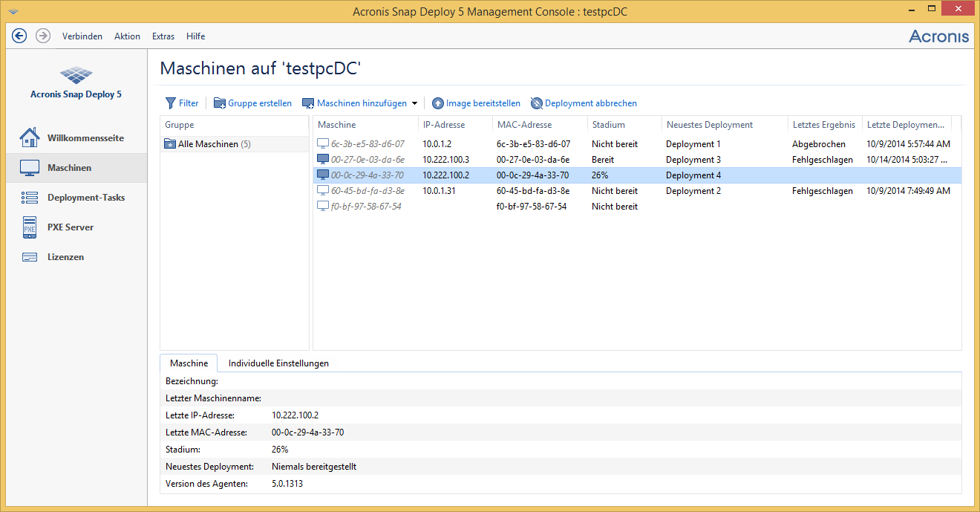The width and height of the screenshot is (980, 512).
Task: Click Gruppe erstellen in the toolbar
Action: point(260,103)
